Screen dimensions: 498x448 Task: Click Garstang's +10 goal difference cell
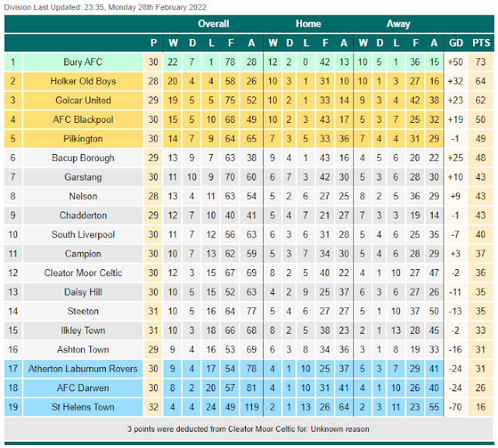[x=455, y=177]
